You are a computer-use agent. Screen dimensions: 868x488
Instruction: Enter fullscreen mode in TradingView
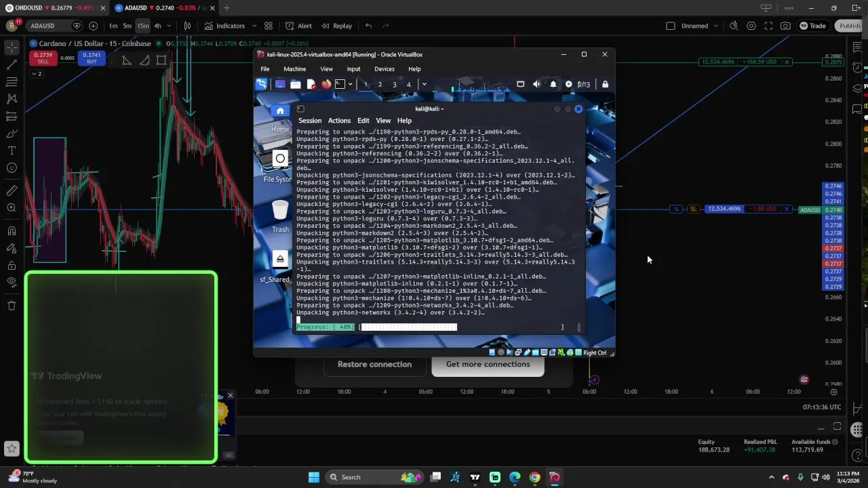tap(768, 26)
